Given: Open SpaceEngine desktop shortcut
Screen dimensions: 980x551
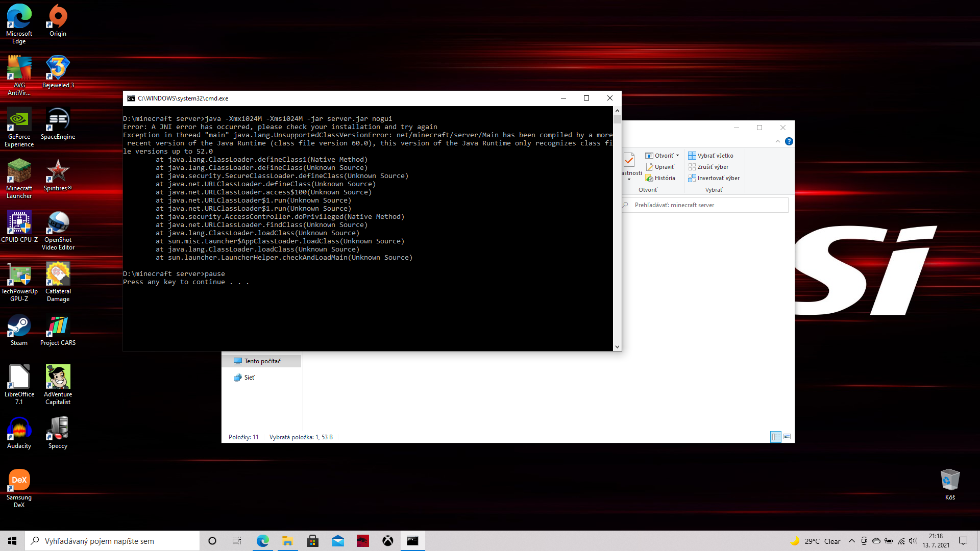Looking at the screenshot, I should (58, 124).
